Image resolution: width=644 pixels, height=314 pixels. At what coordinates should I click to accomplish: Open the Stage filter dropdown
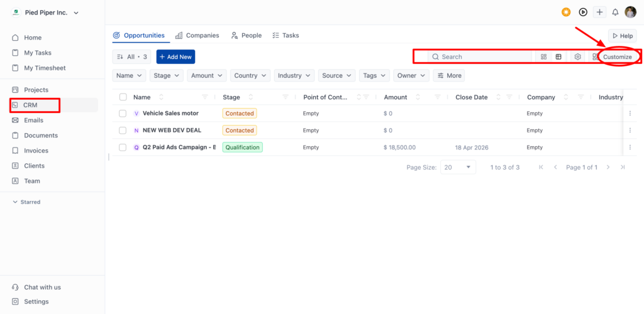point(166,75)
